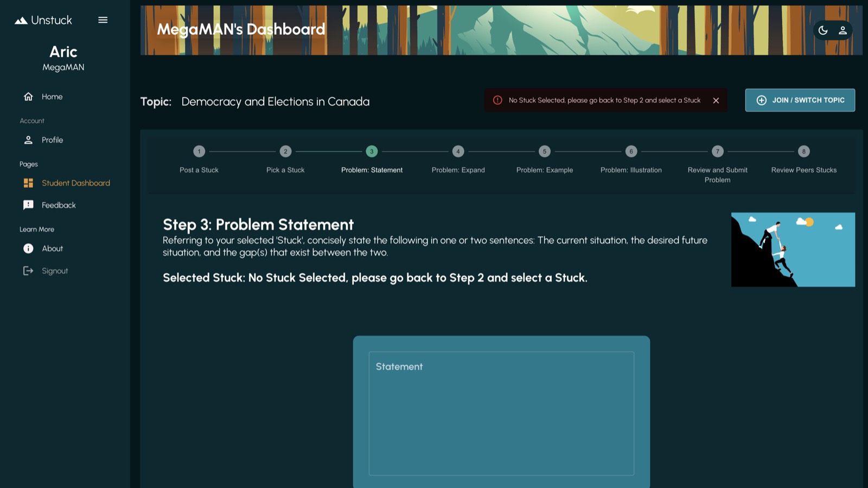Click topic title Democracy and Elections in Canada

[276, 102]
